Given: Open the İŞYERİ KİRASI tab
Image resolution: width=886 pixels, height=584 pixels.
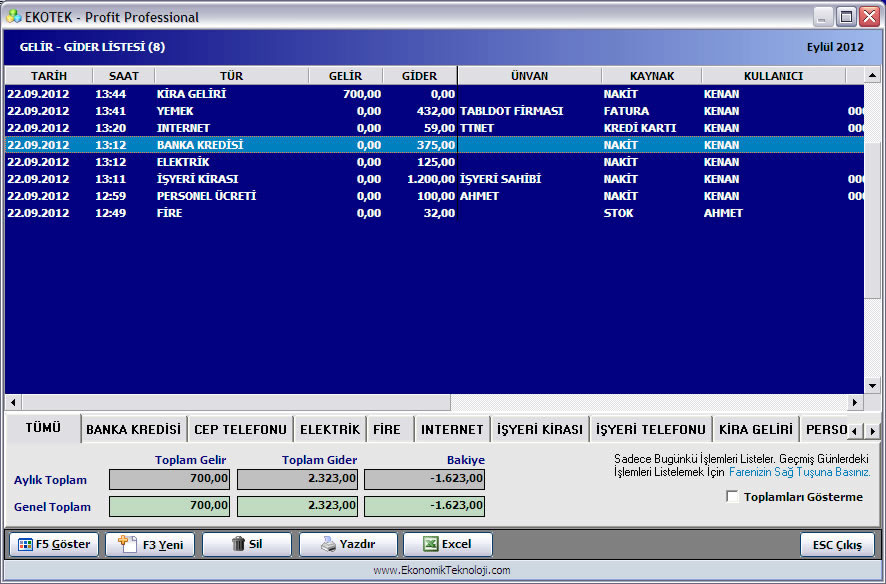Looking at the screenshot, I should 540,430.
